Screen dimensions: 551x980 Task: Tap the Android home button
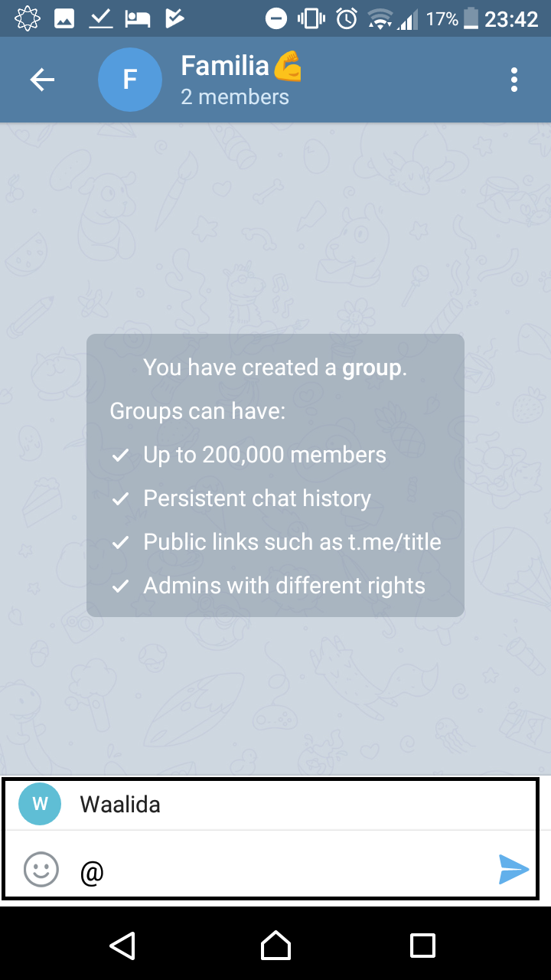point(275,945)
